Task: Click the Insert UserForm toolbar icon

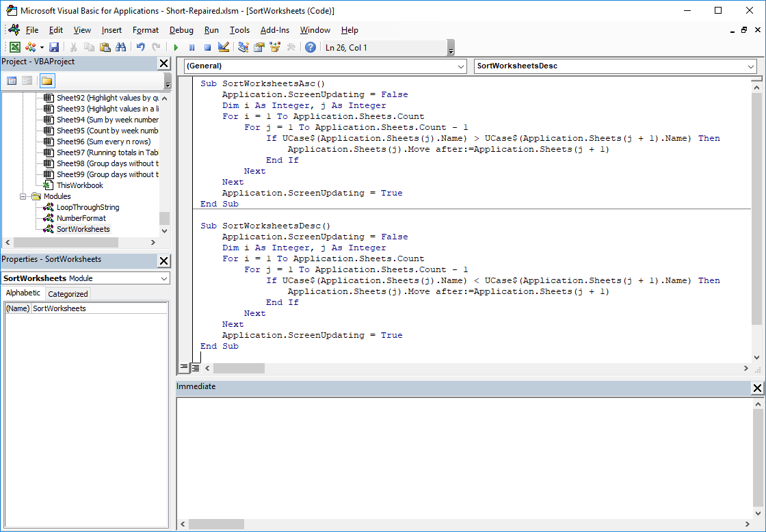Action: [31, 47]
